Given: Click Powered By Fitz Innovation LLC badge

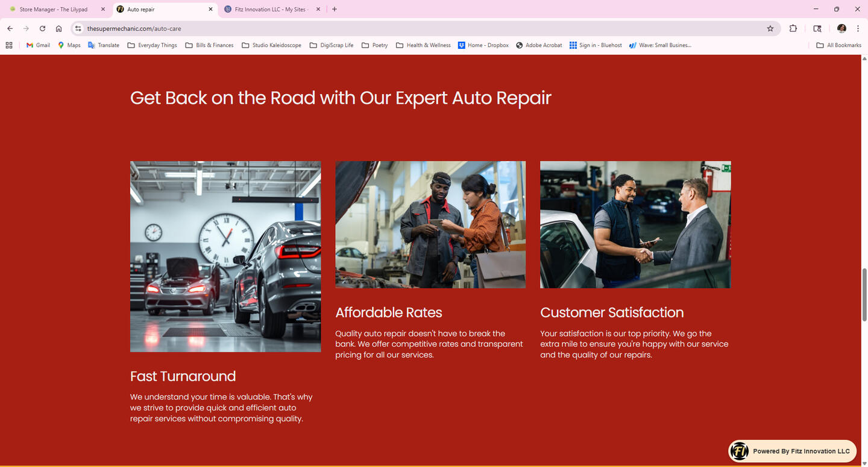Looking at the screenshot, I should point(792,451).
